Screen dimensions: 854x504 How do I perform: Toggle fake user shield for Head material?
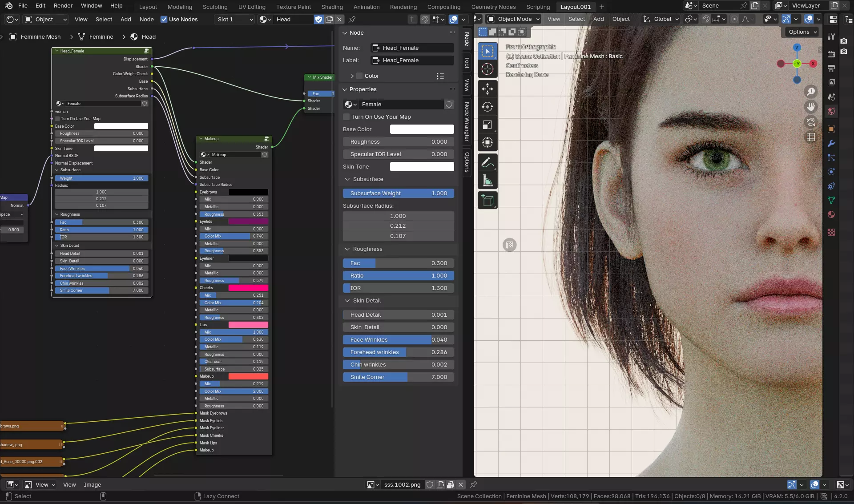[318, 19]
